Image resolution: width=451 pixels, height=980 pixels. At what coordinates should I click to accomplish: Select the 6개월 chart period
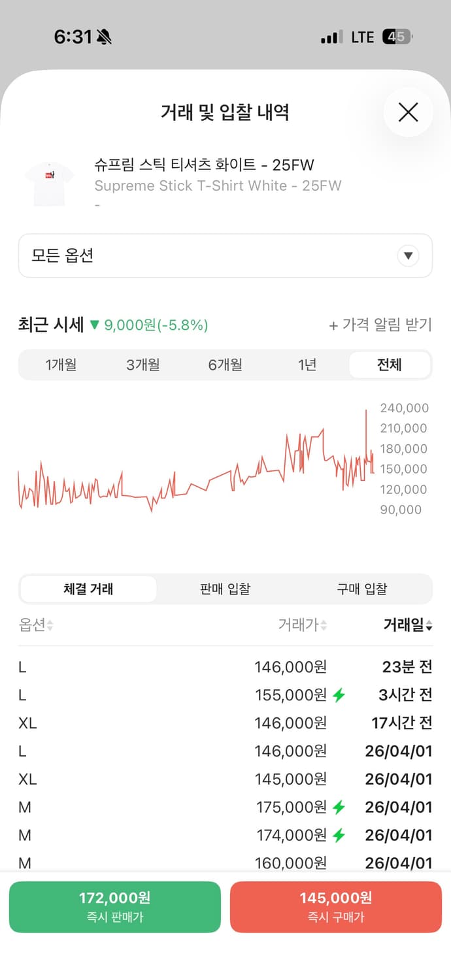225,365
